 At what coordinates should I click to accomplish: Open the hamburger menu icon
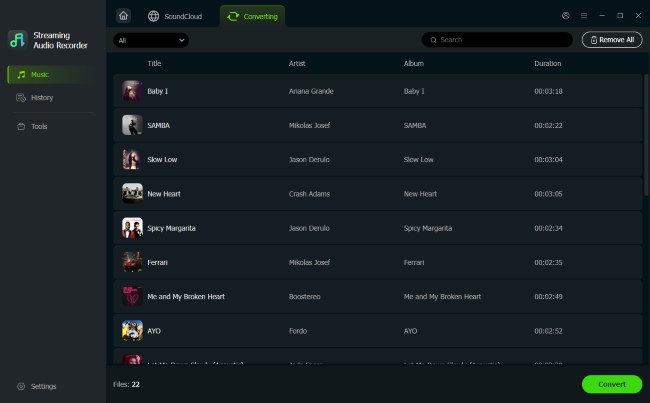pyautogui.click(x=584, y=16)
